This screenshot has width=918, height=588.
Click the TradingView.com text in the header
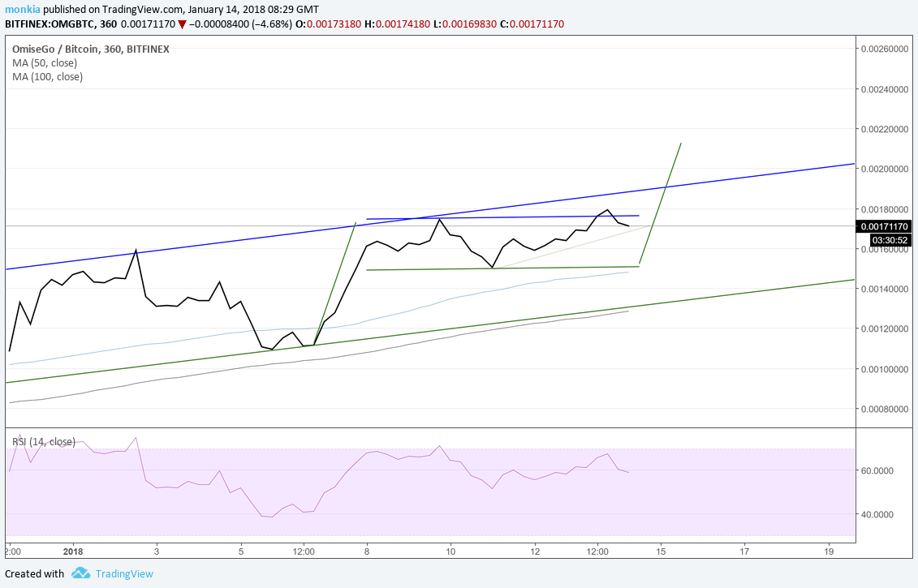pos(142,10)
